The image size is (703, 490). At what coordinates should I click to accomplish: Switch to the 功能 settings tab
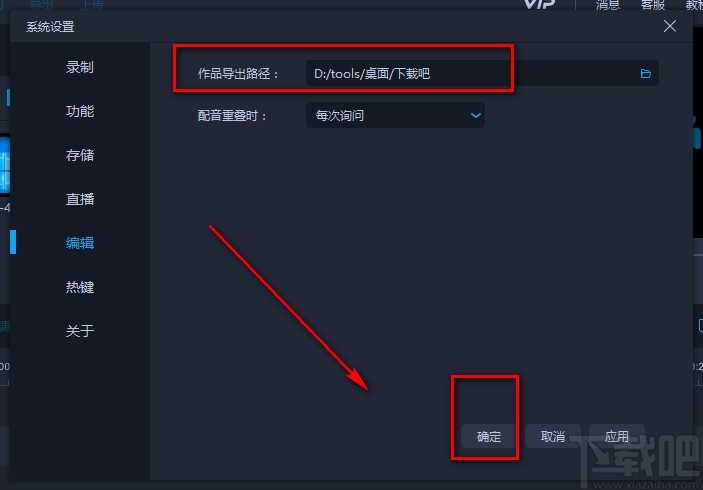pyautogui.click(x=80, y=111)
